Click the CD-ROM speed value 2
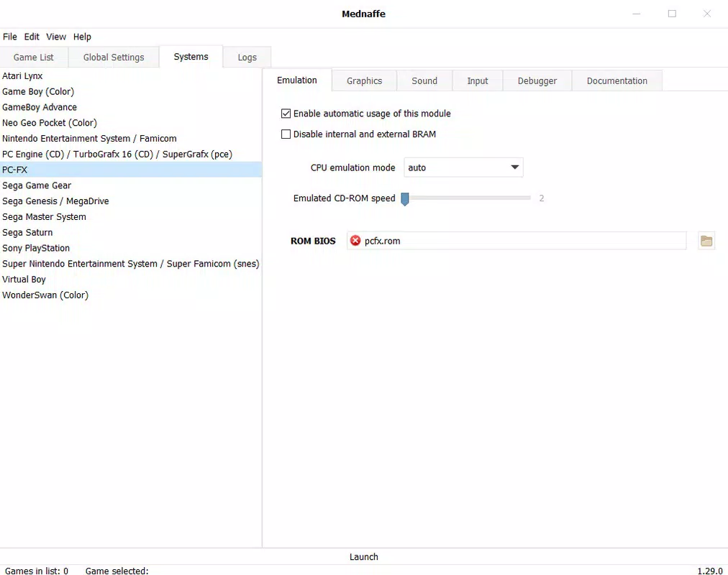Image resolution: width=728 pixels, height=575 pixels. pos(542,198)
